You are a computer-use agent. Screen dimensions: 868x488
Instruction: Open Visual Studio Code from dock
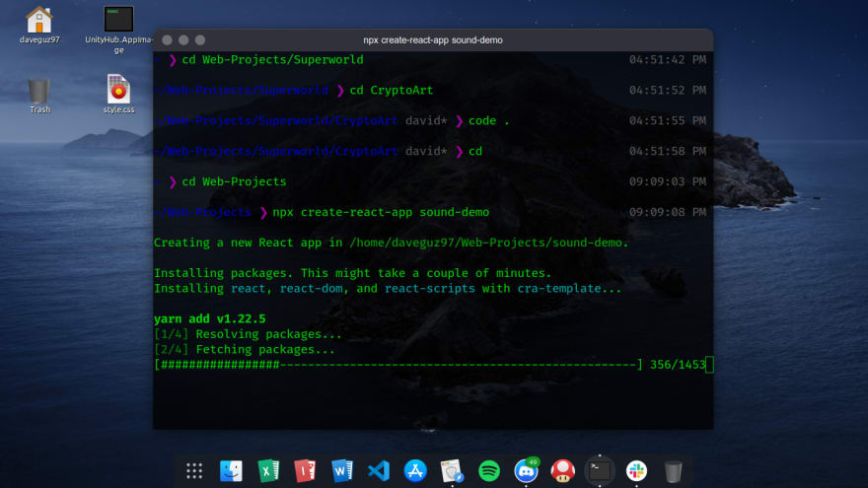[379, 471]
